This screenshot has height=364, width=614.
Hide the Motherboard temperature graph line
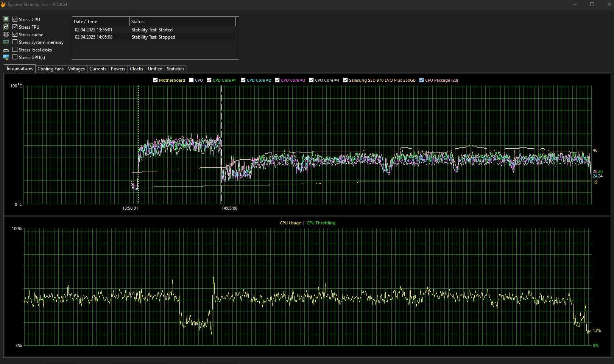click(155, 80)
